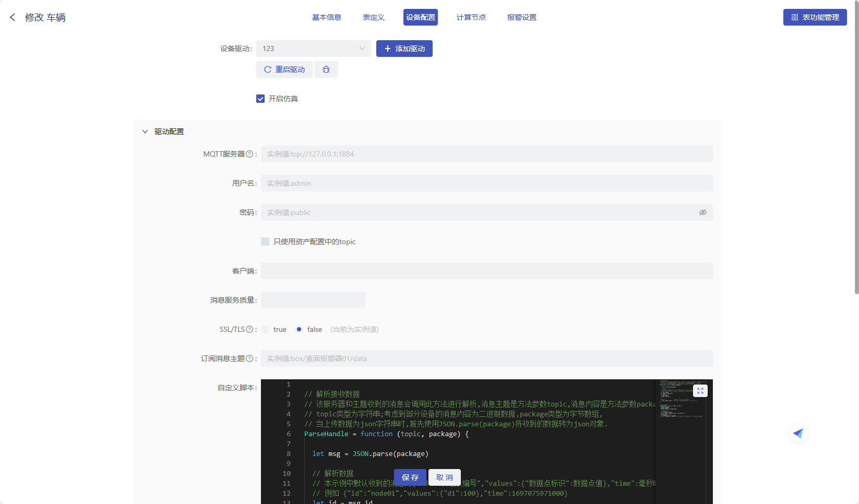Go back using the left arrow icon
Image resolution: width=859 pixels, height=504 pixels.
pos(13,17)
